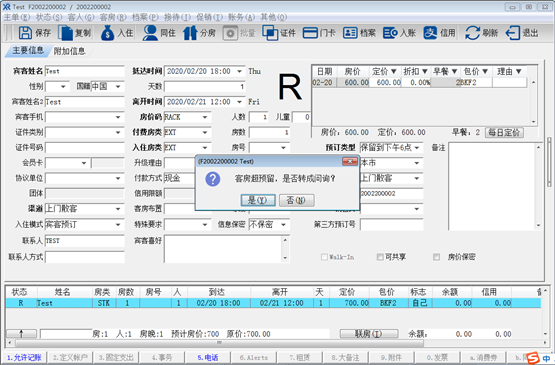Click the 退出 exit icon

[x=513, y=33]
